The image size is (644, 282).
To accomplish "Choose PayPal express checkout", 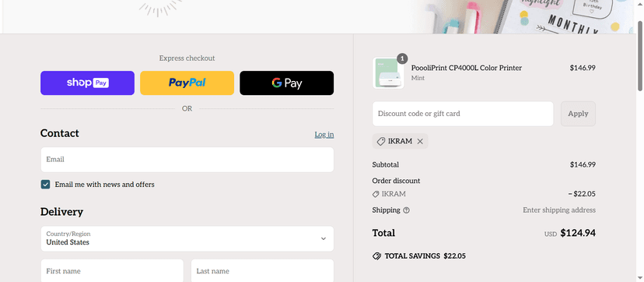I will pyautogui.click(x=187, y=83).
